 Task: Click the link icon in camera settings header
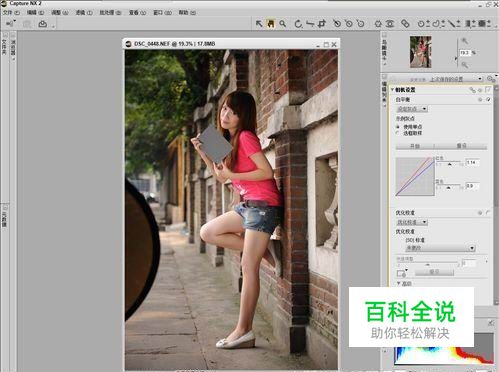472,90
